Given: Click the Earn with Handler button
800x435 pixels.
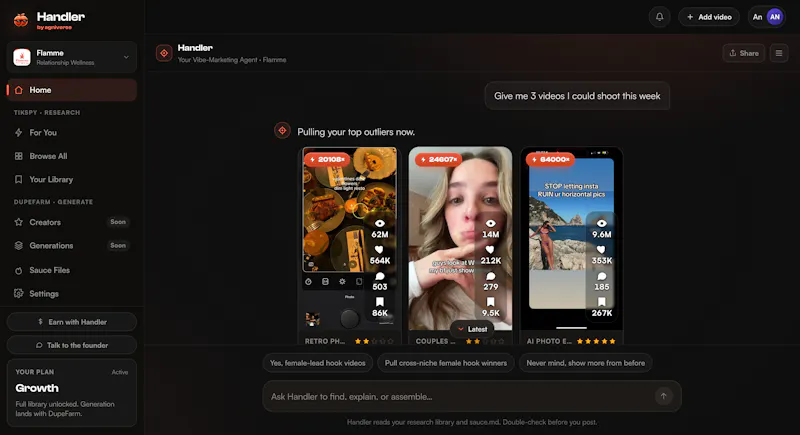Looking at the screenshot, I should click(72, 322).
